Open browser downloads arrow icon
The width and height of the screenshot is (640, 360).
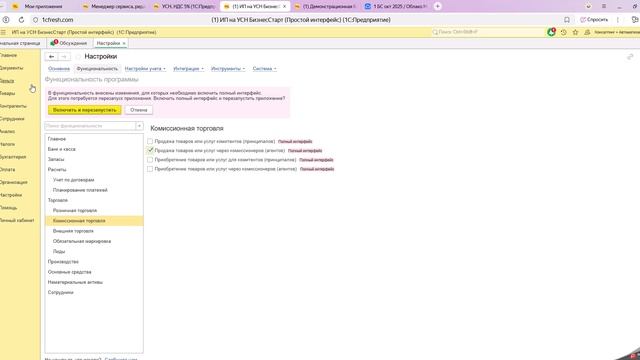coord(588,6)
